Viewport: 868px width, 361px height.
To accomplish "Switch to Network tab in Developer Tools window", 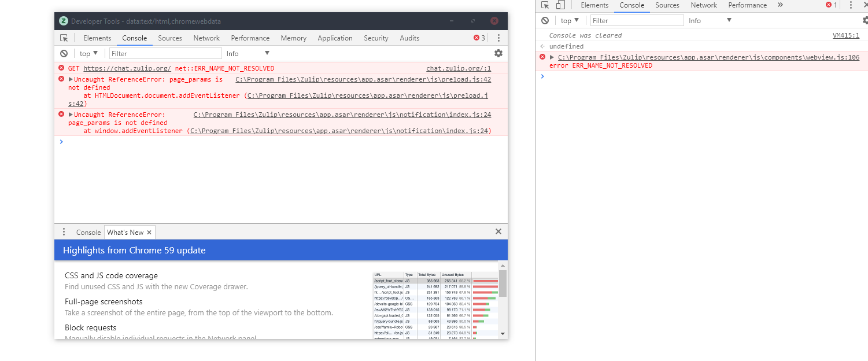I will (x=206, y=38).
